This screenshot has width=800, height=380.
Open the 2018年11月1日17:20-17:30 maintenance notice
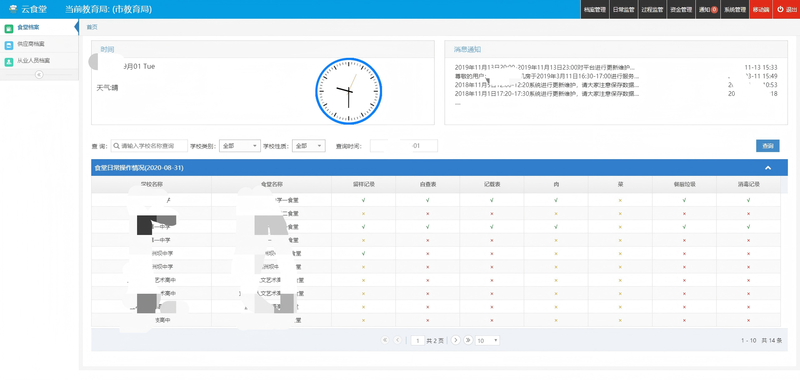546,94
